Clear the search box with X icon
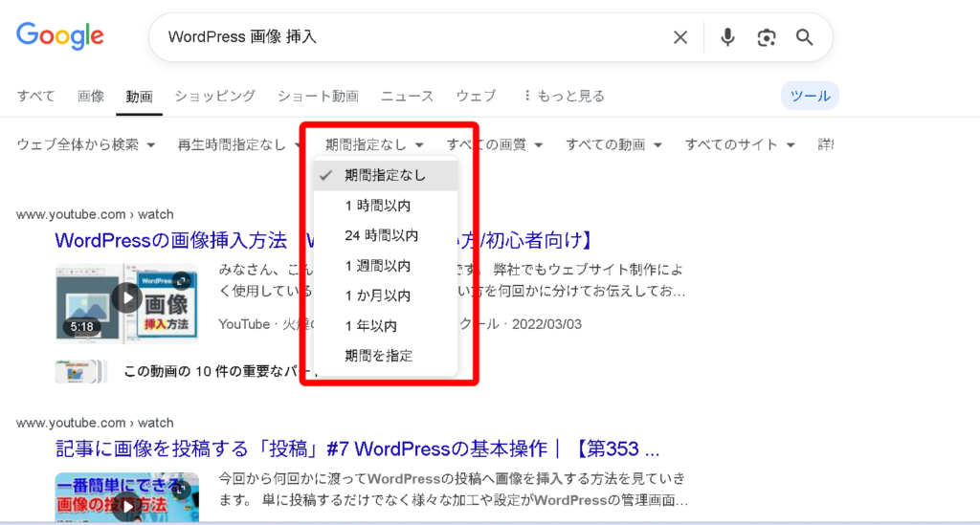The image size is (980, 525). click(x=680, y=37)
